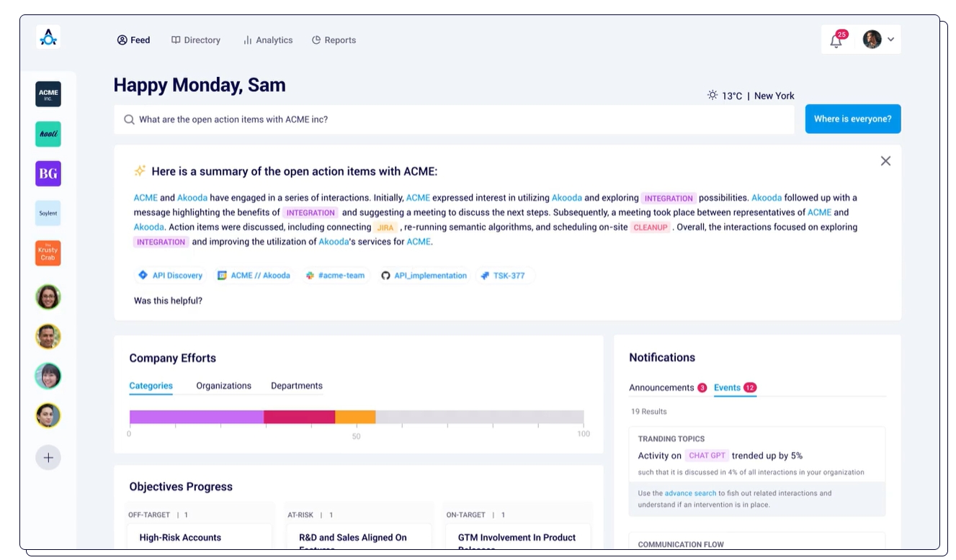This screenshot has width=956, height=560.
Task: Follow the advance search link
Action: click(690, 493)
